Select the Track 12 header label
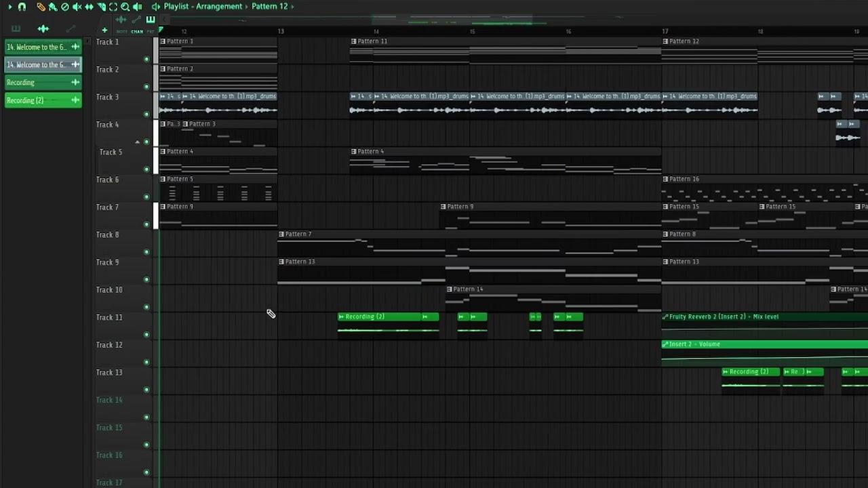Image resolution: width=868 pixels, height=488 pixels. click(109, 345)
